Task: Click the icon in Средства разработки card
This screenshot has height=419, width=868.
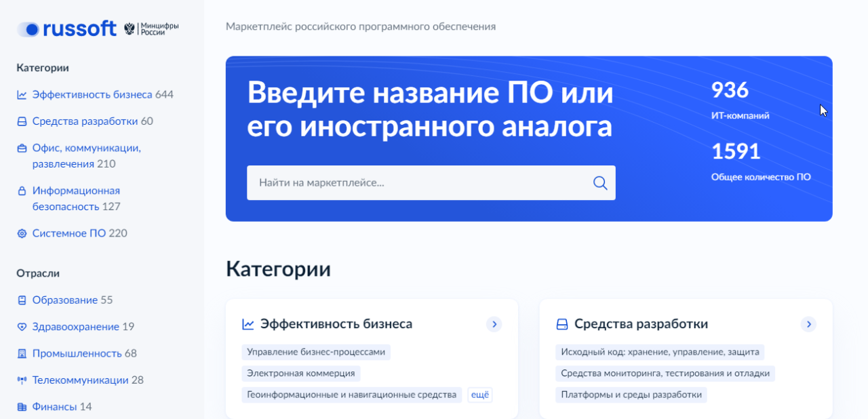Action: click(562, 324)
